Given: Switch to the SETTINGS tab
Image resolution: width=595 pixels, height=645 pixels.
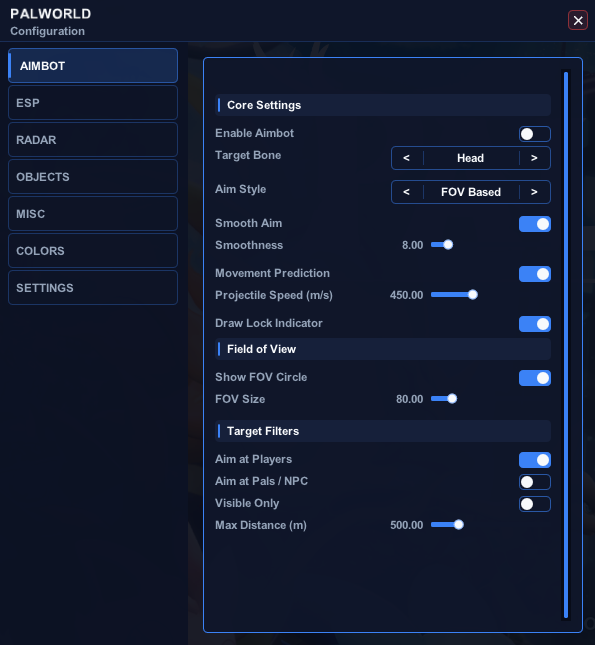Looking at the screenshot, I should pos(93,288).
